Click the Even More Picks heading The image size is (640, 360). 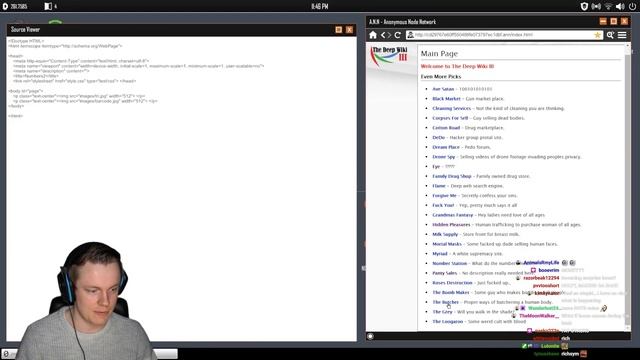441,77
